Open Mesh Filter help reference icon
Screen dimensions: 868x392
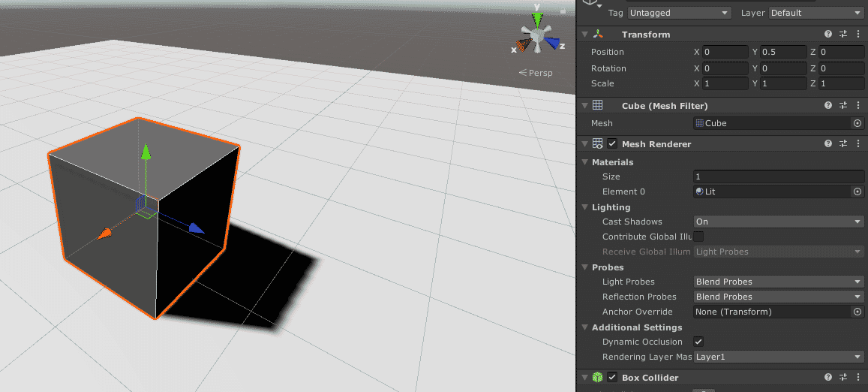click(828, 105)
